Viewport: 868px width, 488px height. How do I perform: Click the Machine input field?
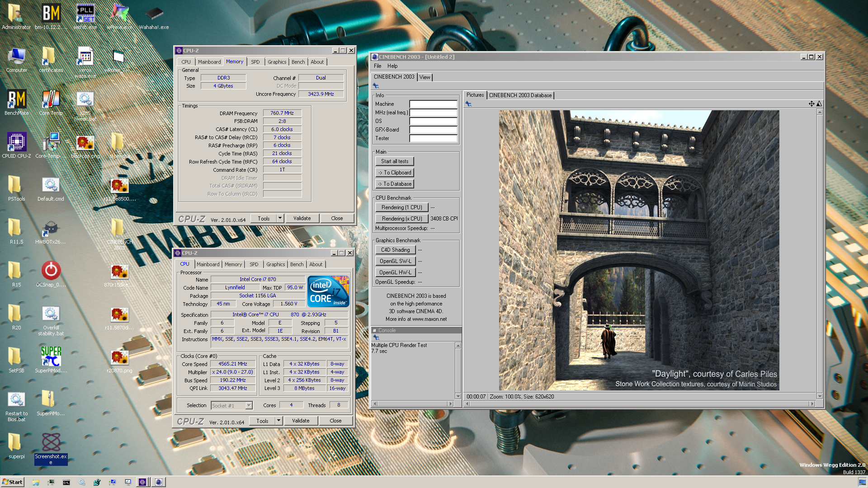pyautogui.click(x=433, y=104)
